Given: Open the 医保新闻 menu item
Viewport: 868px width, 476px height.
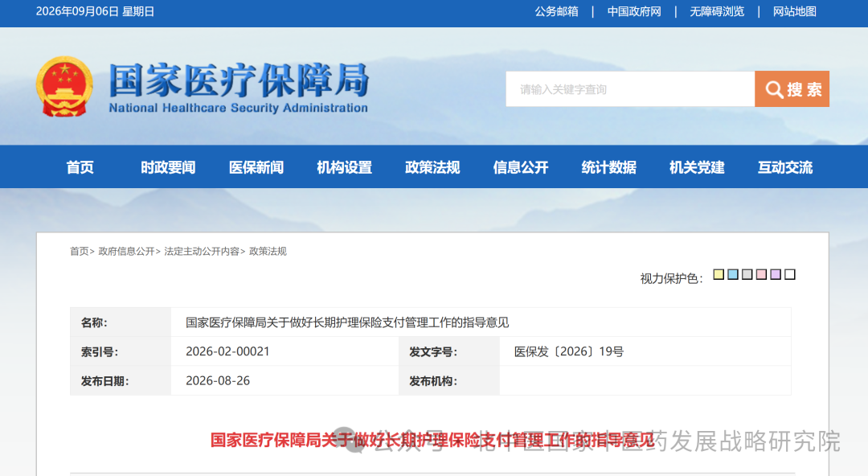Looking at the screenshot, I should tap(256, 167).
